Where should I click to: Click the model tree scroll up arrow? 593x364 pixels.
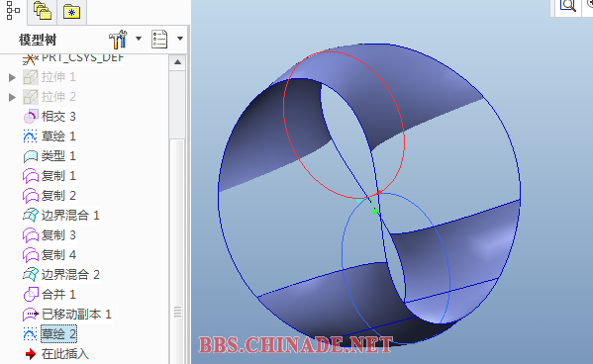pos(178,62)
